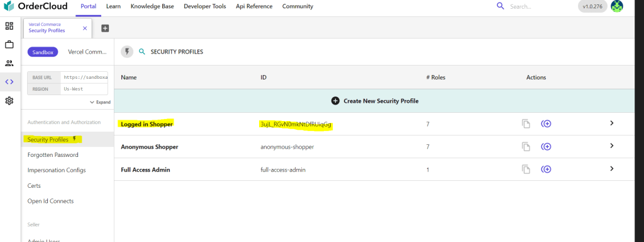Image resolution: width=644 pixels, height=242 pixels.
Task: Click ID 3ujL_RGvN0mkNtDfRUiqGg
Action: pos(296,124)
